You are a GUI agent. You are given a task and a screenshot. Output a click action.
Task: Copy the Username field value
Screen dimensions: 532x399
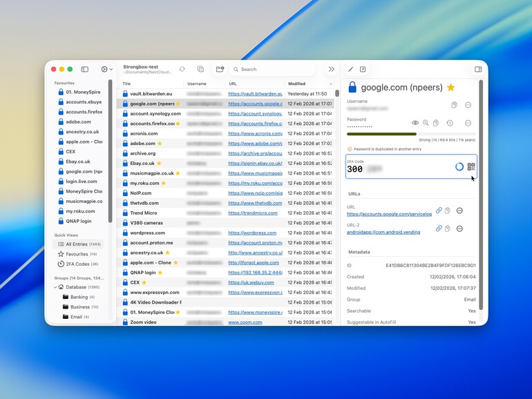tap(454, 105)
